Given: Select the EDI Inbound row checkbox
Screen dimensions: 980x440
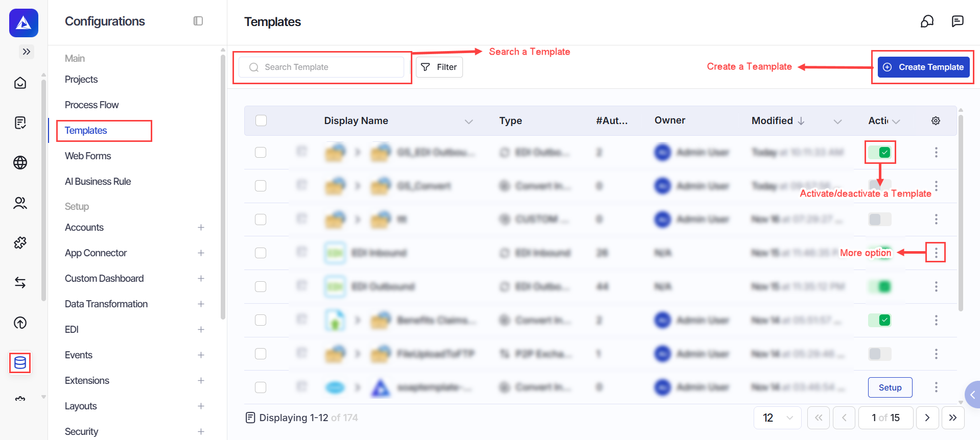Looking at the screenshot, I should coord(261,253).
